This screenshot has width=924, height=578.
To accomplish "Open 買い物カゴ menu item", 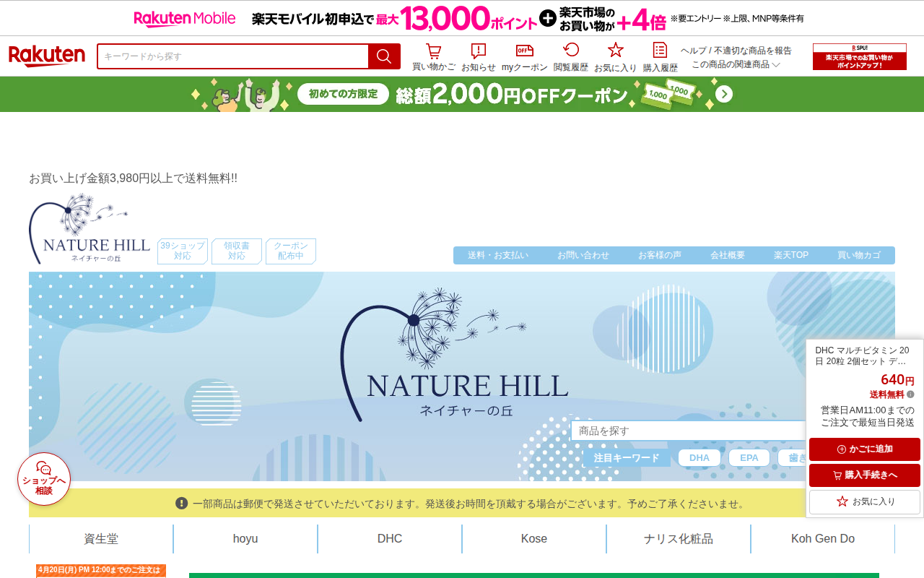I will (859, 255).
